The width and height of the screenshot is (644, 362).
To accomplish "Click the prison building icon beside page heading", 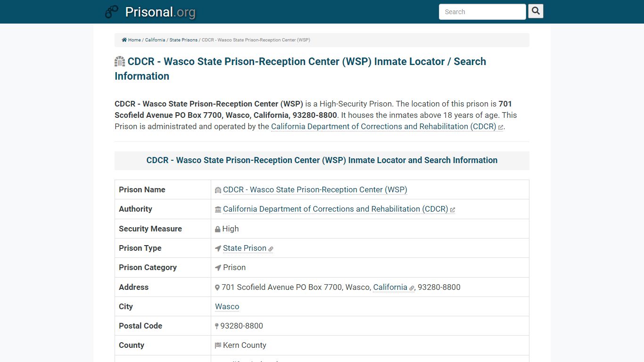I will click(x=120, y=62).
